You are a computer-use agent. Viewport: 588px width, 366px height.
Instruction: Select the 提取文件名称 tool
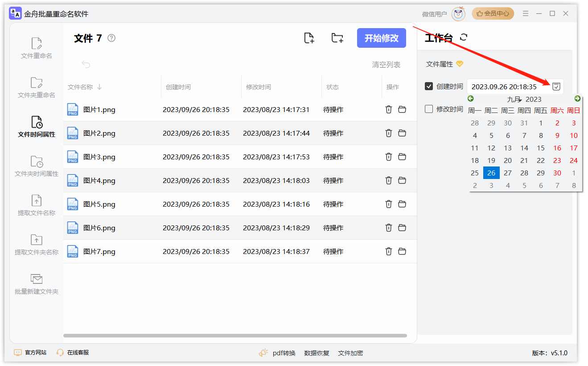point(36,205)
